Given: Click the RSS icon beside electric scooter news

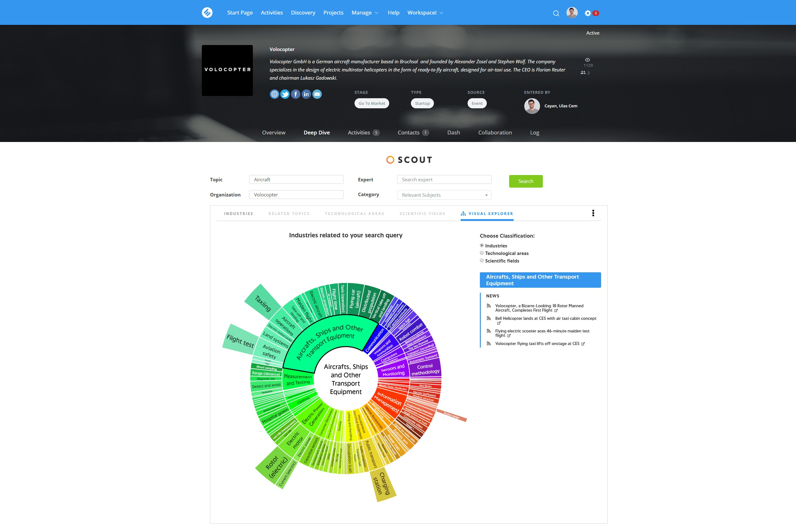Looking at the screenshot, I should coord(489,331).
